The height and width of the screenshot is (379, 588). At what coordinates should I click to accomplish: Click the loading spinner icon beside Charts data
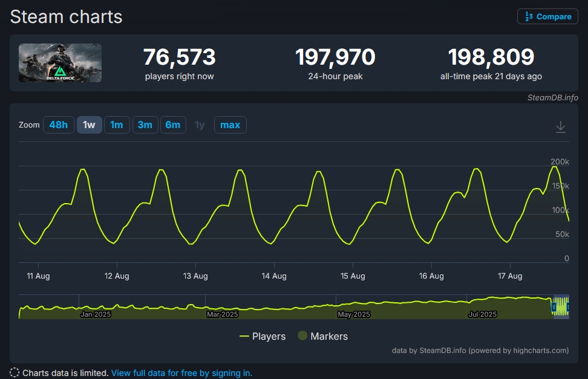pos(15,372)
